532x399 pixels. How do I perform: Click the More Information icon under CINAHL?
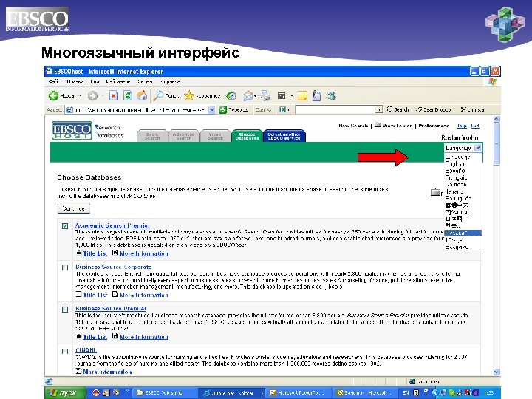pos(79,371)
